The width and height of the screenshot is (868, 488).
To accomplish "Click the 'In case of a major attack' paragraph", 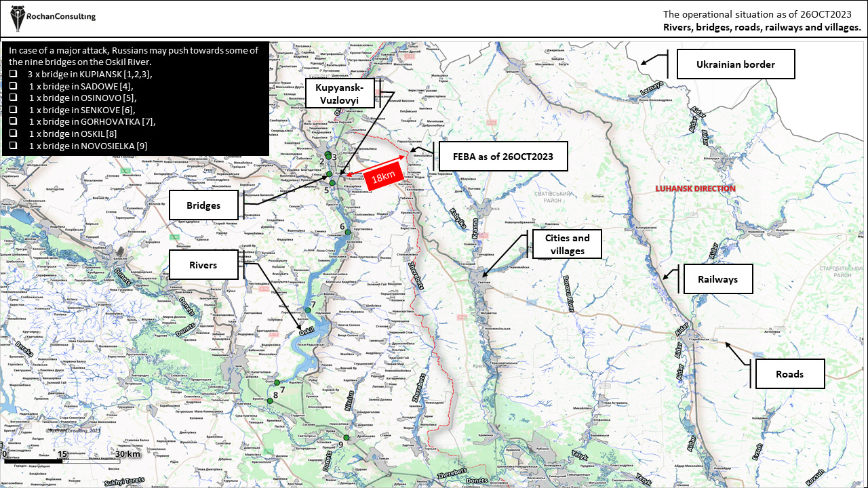I will (x=134, y=56).
